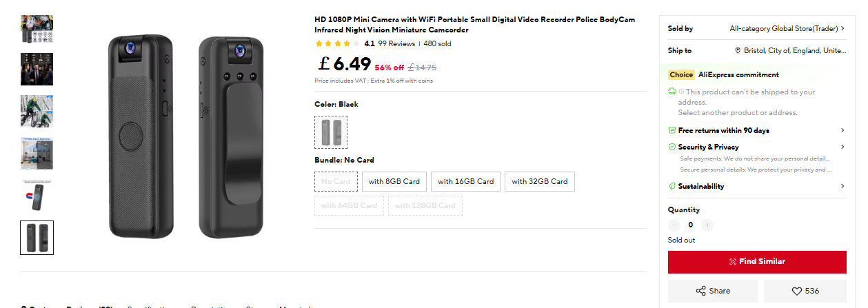Choose the 'with 32GB Card' option

coord(540,182)
